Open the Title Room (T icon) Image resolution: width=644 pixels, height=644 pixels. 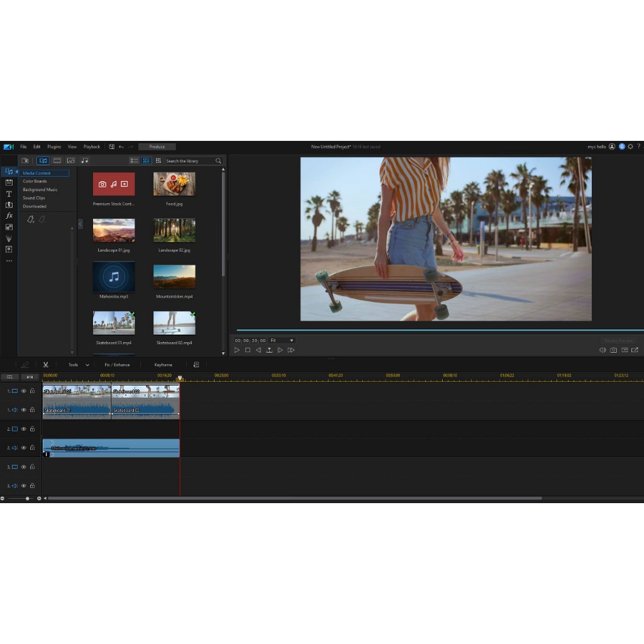(x=9, y=194)
